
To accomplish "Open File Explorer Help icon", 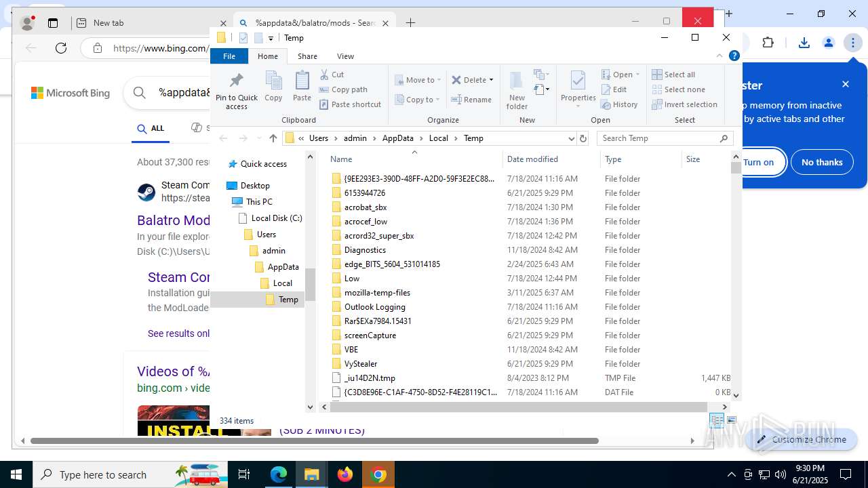I will 734,56.
